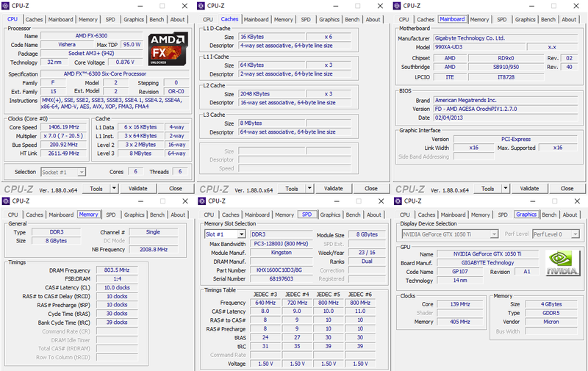The image size is (588, 371).
Task: Expand the Slot #1 memory slot dropdown
Action: (x=225, y=234)
